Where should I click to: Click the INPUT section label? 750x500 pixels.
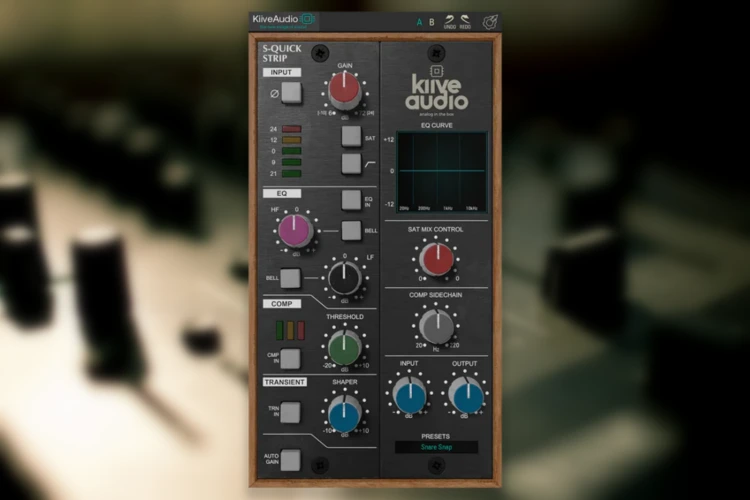pyautogui.click(x=282, y=72)
